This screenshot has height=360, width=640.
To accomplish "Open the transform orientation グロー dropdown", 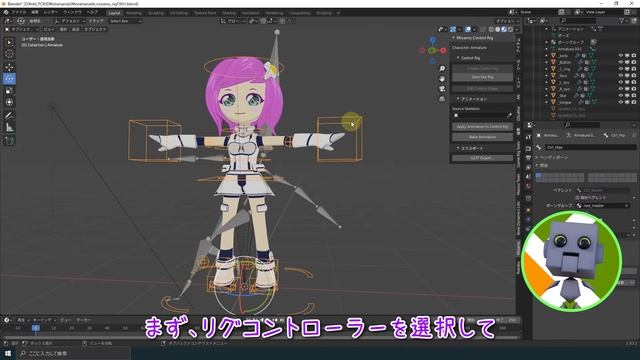I will pos(233,21).
